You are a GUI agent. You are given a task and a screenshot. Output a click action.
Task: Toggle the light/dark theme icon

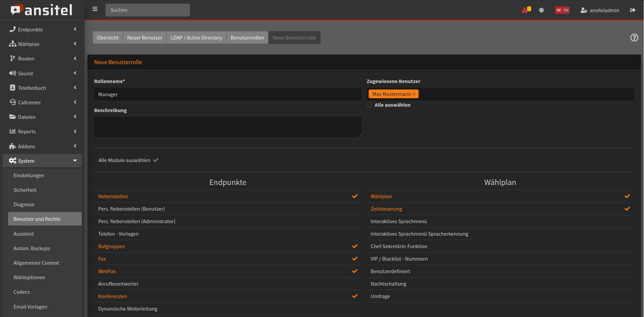tap(541, 10)
